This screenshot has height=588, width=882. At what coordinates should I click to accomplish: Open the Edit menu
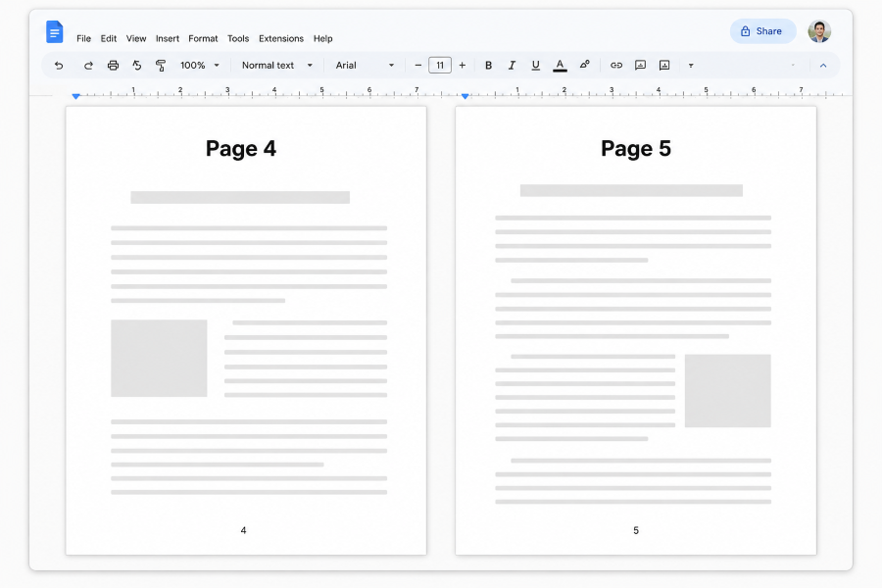point(109,38)
